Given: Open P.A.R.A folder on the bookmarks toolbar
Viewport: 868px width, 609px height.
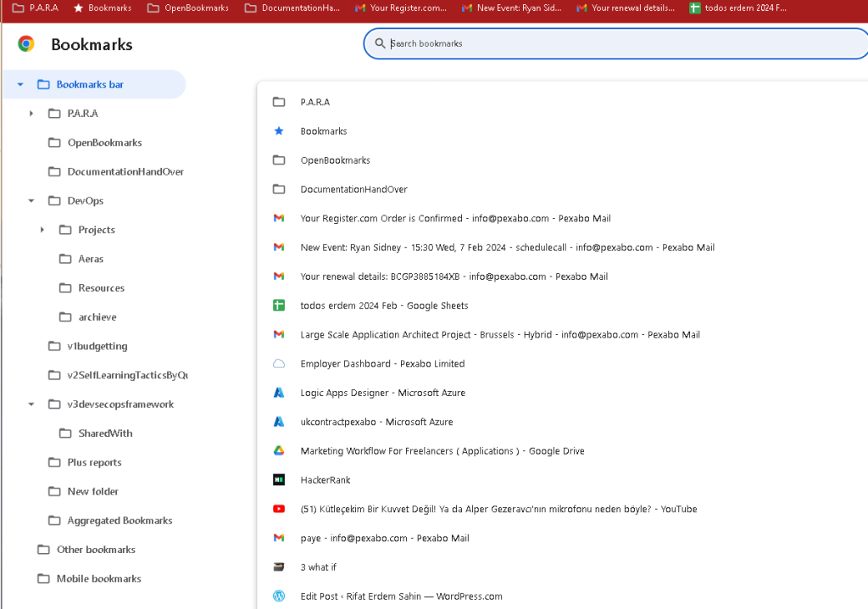Looking at the screenshot, I should [x=36, y=8].
